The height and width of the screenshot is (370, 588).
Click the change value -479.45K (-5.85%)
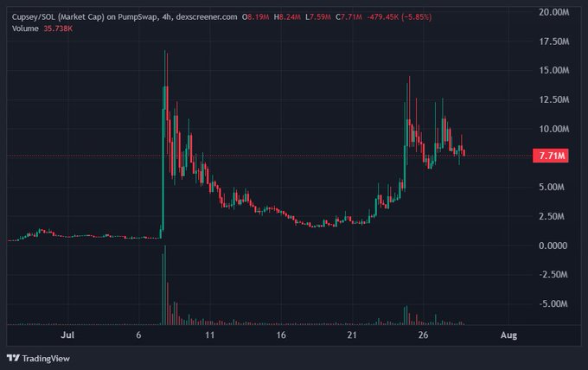pos(399,17)
